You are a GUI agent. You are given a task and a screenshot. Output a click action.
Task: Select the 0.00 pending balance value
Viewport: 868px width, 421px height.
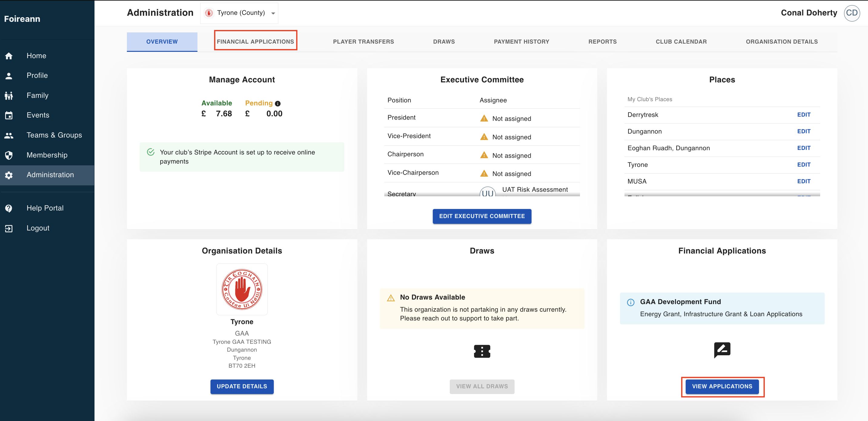pos(274,114)
